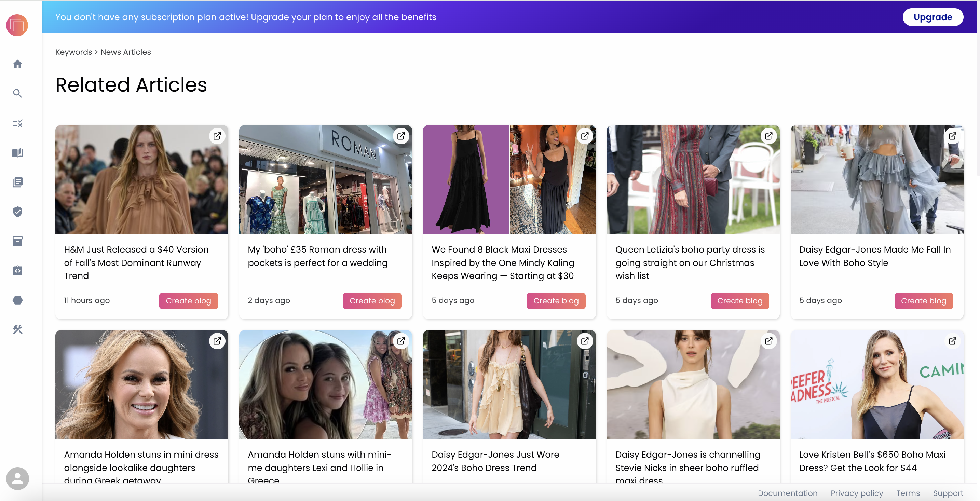Image resolution: width=980 pixels, height=501 pixels.
Task: Click the home icon in sidebar
Action: [x=17, y=64]
